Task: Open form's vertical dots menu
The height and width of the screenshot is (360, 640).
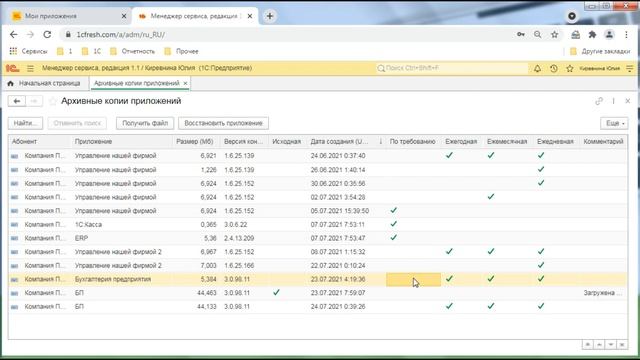Action: [x=613, y=101]
